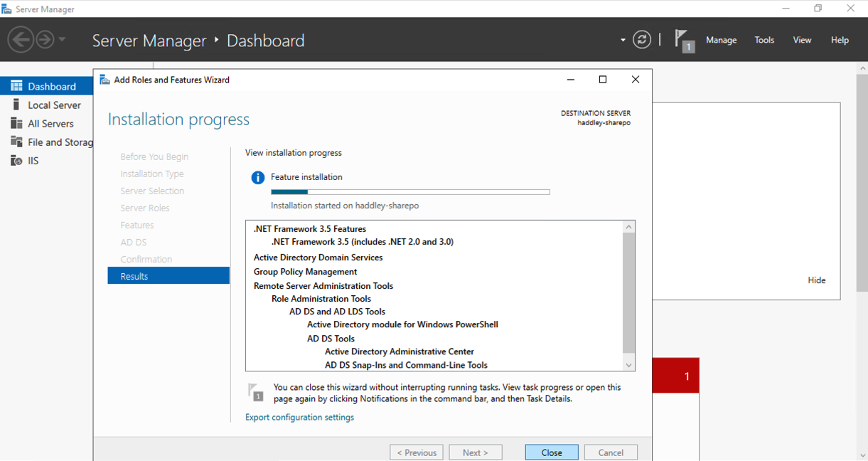This screenshot has width=868, height=461.
Task: Select Server Roles wizard step
Action: point(145,208)
